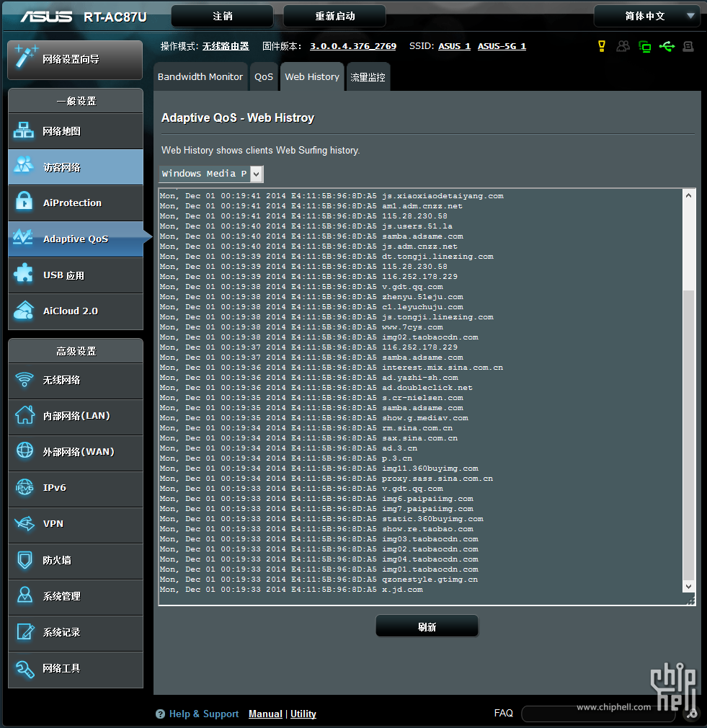This screenshot has height=728, width=707.
Task: Click the network tools wrench icon
Action: [25, 669]
